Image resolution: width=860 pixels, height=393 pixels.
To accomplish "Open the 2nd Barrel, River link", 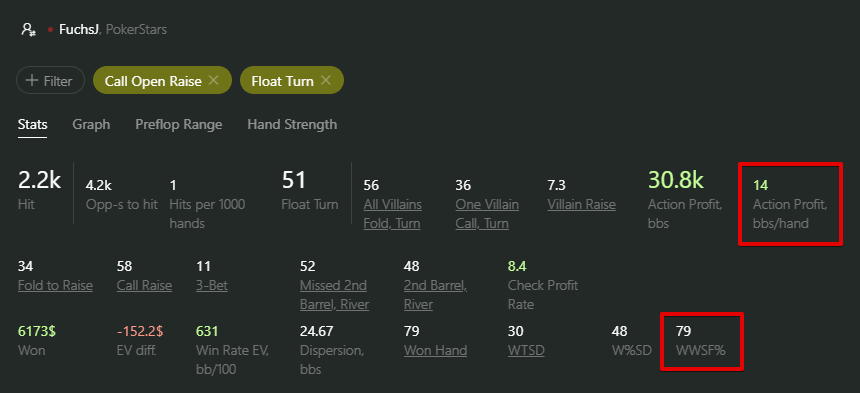I will coord(435,295).
